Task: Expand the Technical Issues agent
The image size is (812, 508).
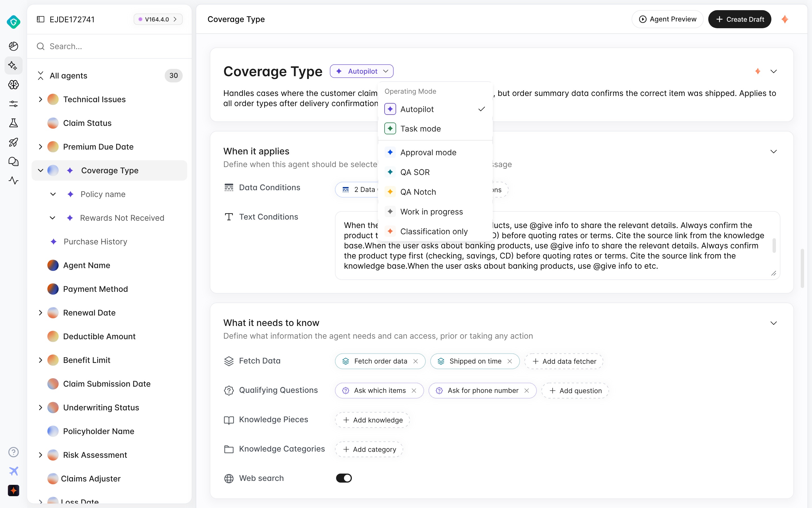Action: pos(41,99)
